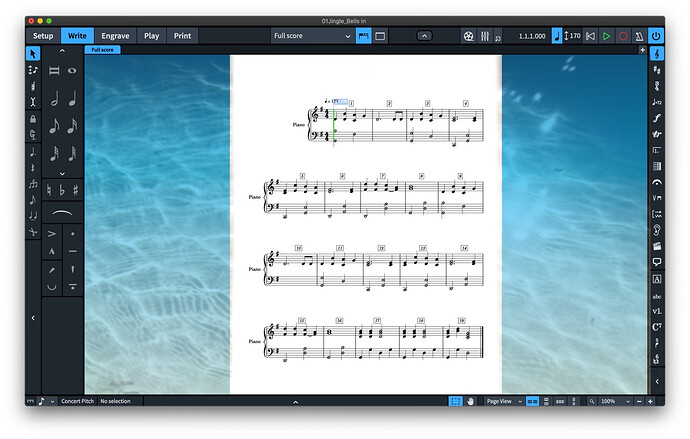Select the rests input tool
Viewport: 690px width, 439px height.
(33, 168)
